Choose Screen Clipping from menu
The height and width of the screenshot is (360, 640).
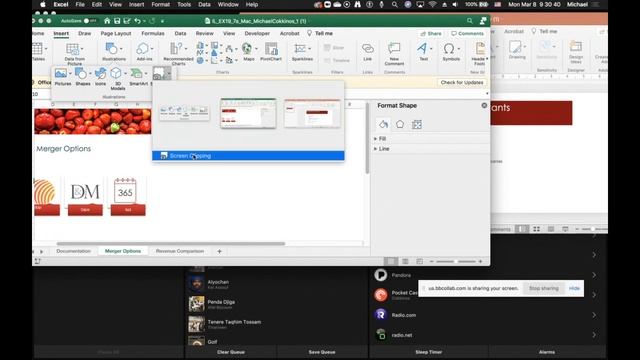248,156
